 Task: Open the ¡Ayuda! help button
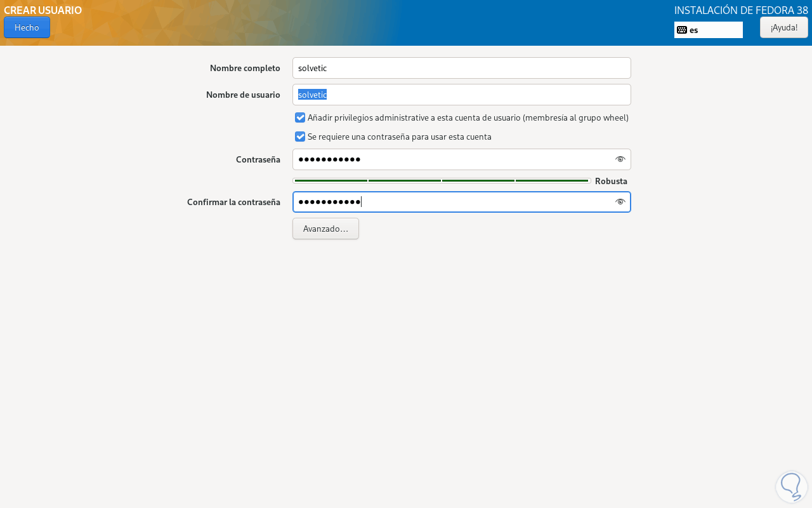pyautogui.click(x=784, y=27)
